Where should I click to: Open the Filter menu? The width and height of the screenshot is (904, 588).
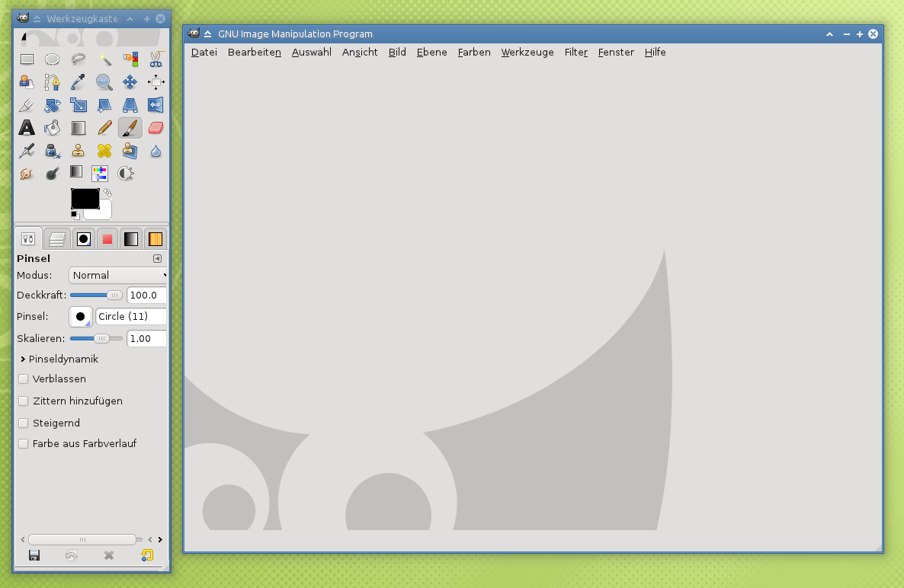coord(576,52)
